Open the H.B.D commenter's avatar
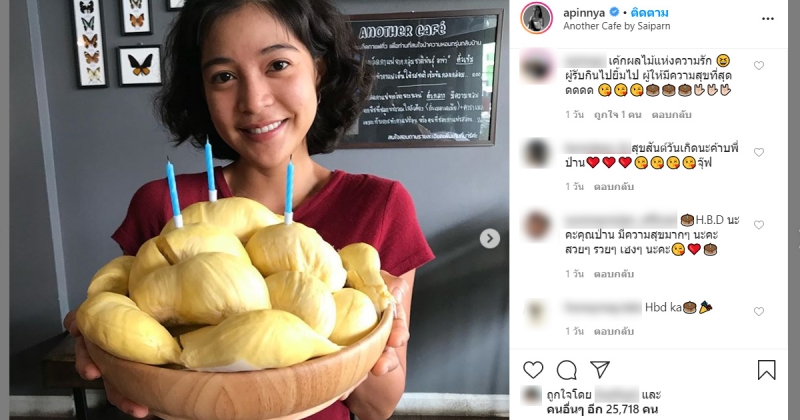The height and width of the screenshot is (420, 800). coord(536,225)
